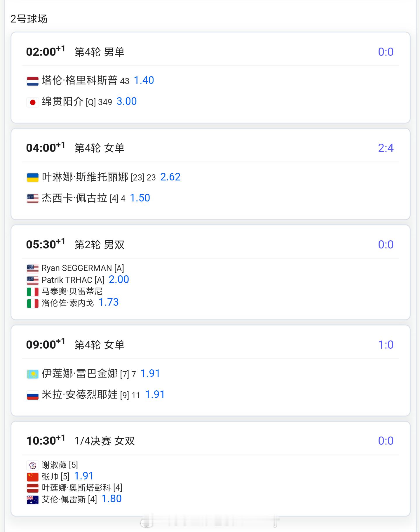The width and height of the screenshot is (420, 532).
Task: Select odds 1.50 for 杰西卡·佩古拉
Action: tap(140, 198)
